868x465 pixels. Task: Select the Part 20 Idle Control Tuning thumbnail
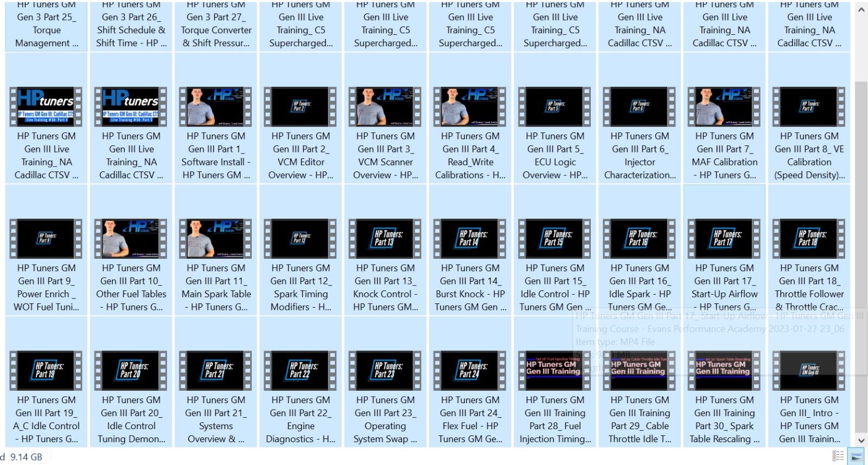pyautogui.click(x=131, y=371)
